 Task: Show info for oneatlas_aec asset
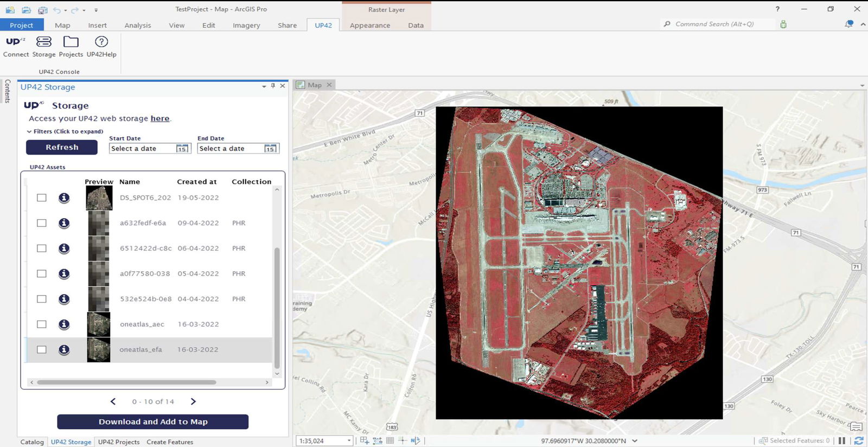point(64,324)
